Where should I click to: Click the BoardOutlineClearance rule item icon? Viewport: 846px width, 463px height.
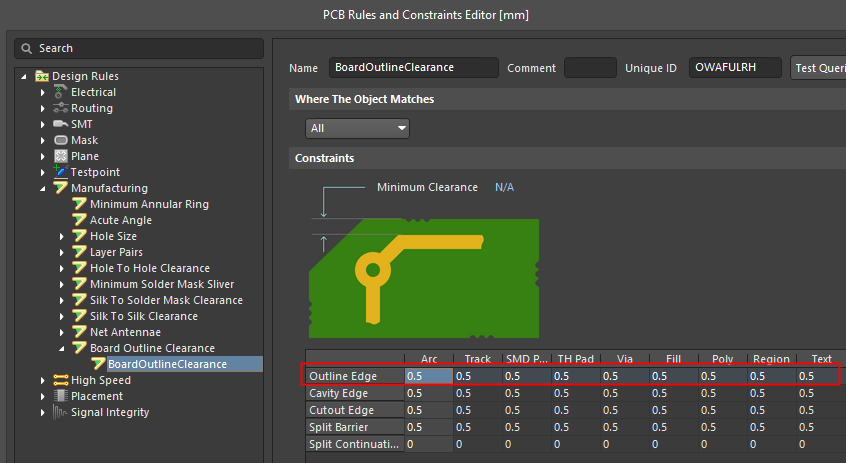[x=98, y=364]
